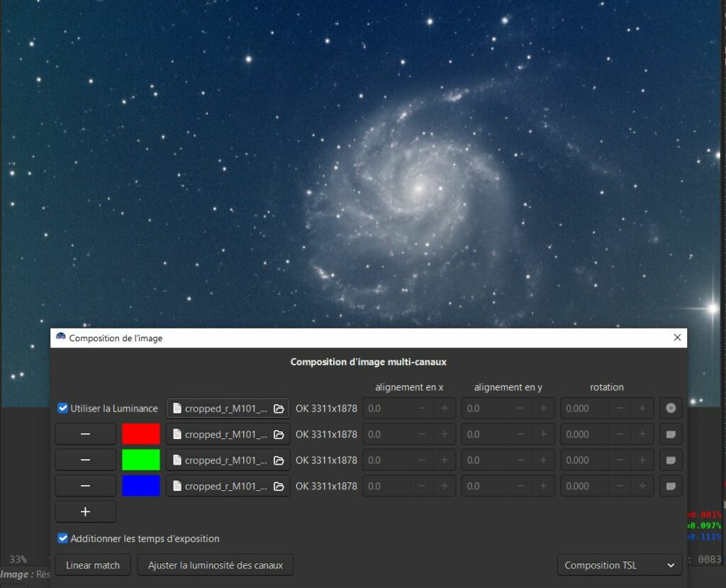The height and width of the screenshot is (588, 726).
Task: Toggle Additionner les temps d'exposition checkbox
Action: (63, 538)
